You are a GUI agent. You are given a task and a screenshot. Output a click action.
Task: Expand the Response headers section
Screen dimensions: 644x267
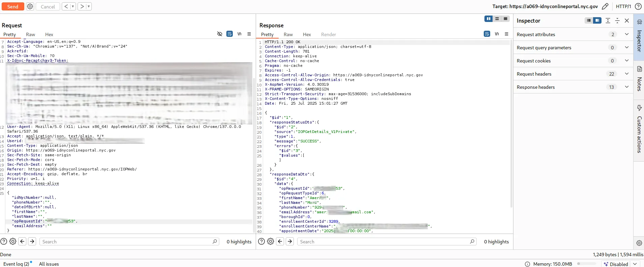[x=573, y=87]
